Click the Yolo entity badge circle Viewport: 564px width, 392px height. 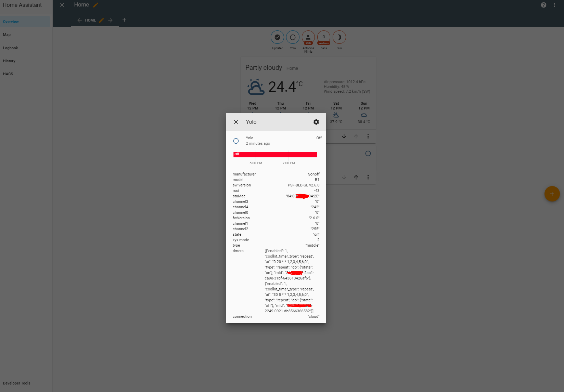point(293,37)
